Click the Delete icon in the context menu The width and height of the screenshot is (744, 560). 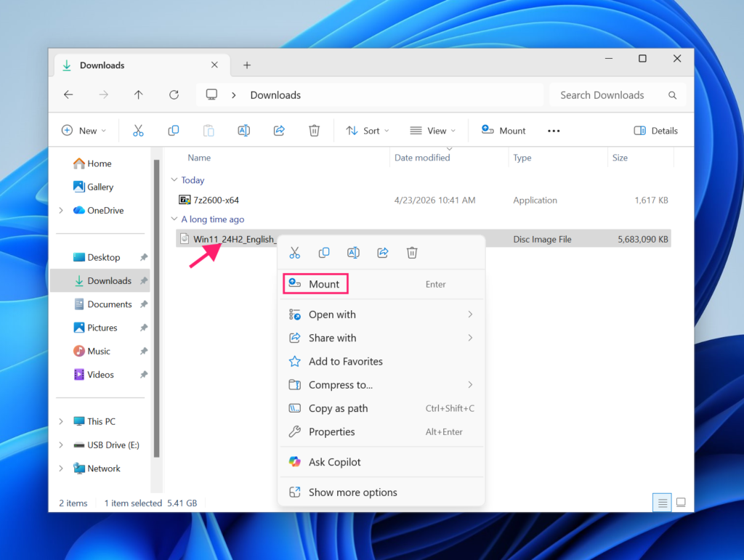tap(412, 253)
